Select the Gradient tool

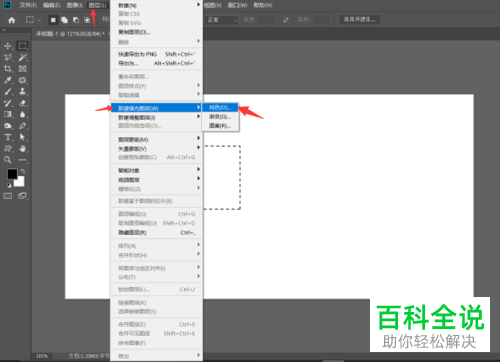pyautogui.click(x=8, y=114)
